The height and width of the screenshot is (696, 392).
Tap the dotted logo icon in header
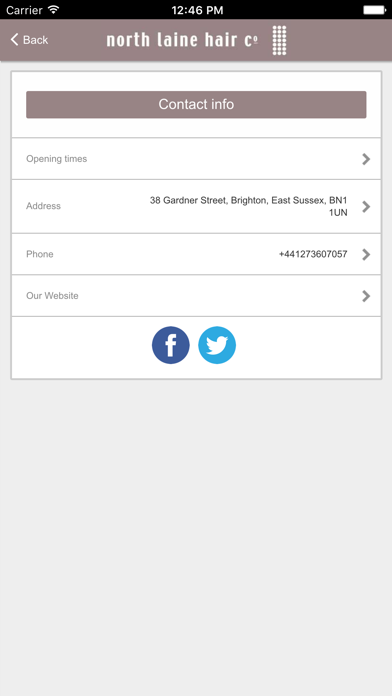click(x=279, y=40)
